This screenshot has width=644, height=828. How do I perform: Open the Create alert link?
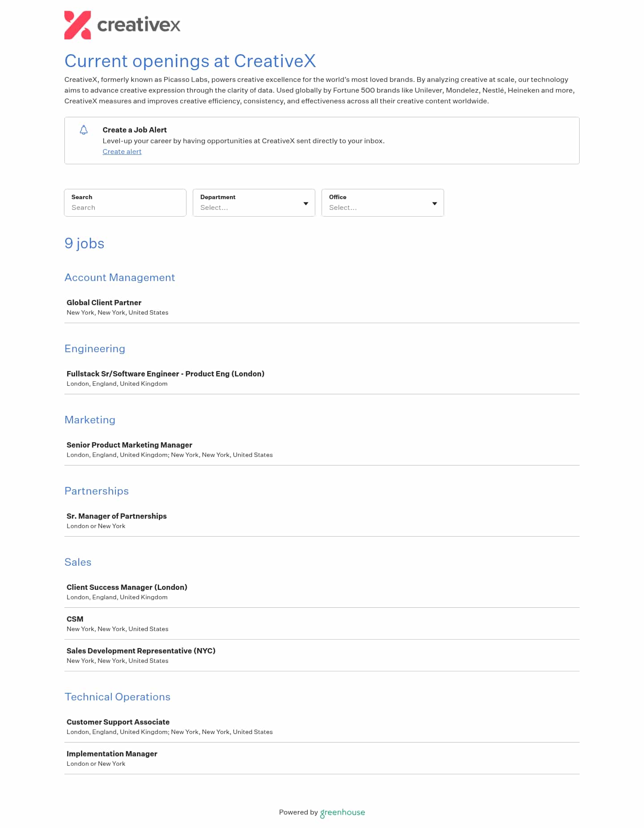[x=122, y=152]
